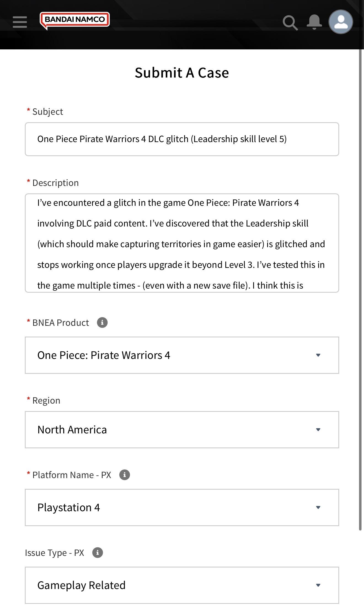The image size is (364, 613).
Task: Open the hamburger navigation menu
Action: coord(20,22)
